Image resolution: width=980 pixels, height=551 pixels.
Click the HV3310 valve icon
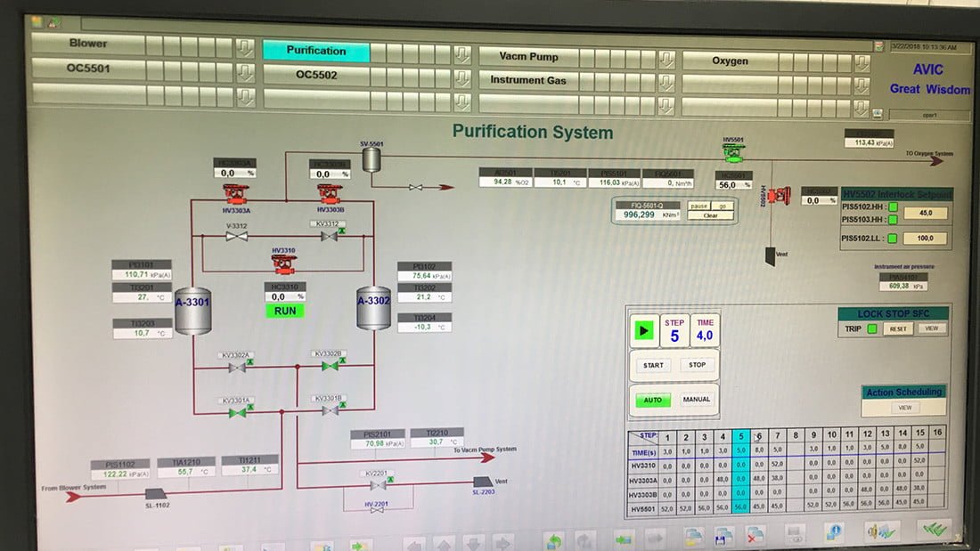point(283,263)
